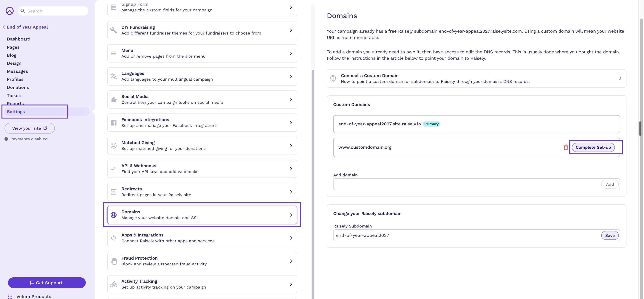The width and height of the screenshot is (644, 299).
Task: Delete www.customdomain.org with trash icon
Action: tap(566, 147)
